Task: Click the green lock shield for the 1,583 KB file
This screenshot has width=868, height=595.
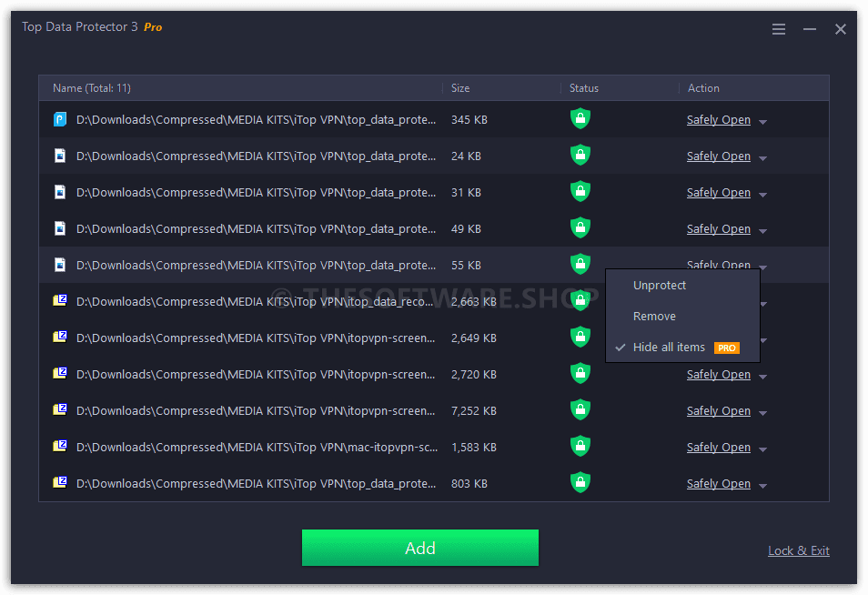Action: pyautogui.click(x=580, y=446)
